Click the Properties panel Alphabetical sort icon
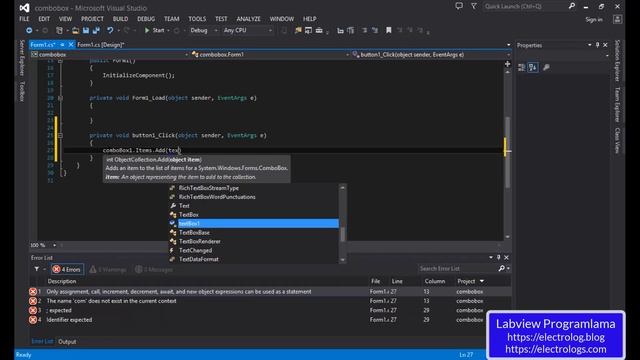640x360 pixels. 533,67
